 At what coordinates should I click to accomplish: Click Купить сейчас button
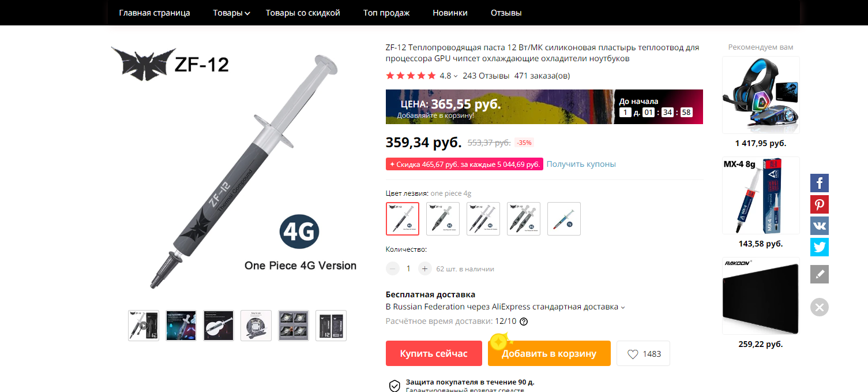pyautogui.click(x=434, y=353)
